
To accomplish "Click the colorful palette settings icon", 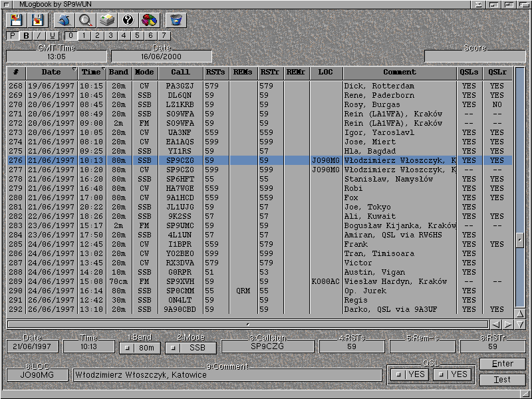I will (x=150, y=21).
